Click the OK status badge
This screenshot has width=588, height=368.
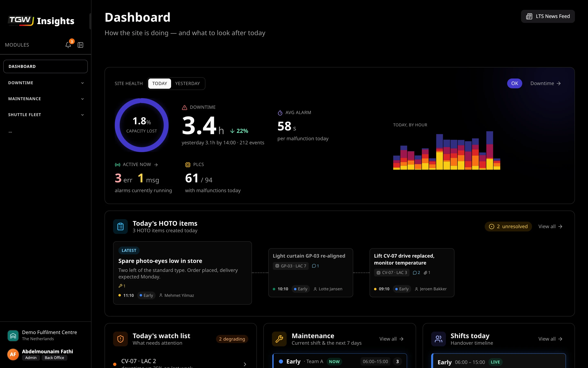coord(515,83)
